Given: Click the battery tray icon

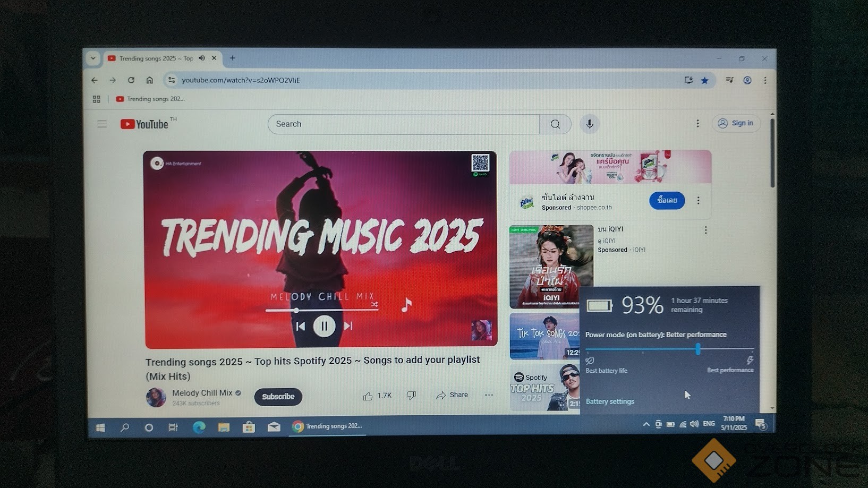Looking at the screenshot, I should click(670, 424).
